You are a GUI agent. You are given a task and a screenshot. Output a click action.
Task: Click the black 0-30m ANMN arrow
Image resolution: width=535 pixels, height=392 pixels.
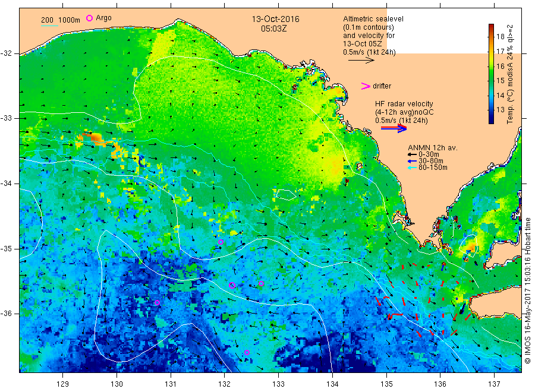click(412, 154)
